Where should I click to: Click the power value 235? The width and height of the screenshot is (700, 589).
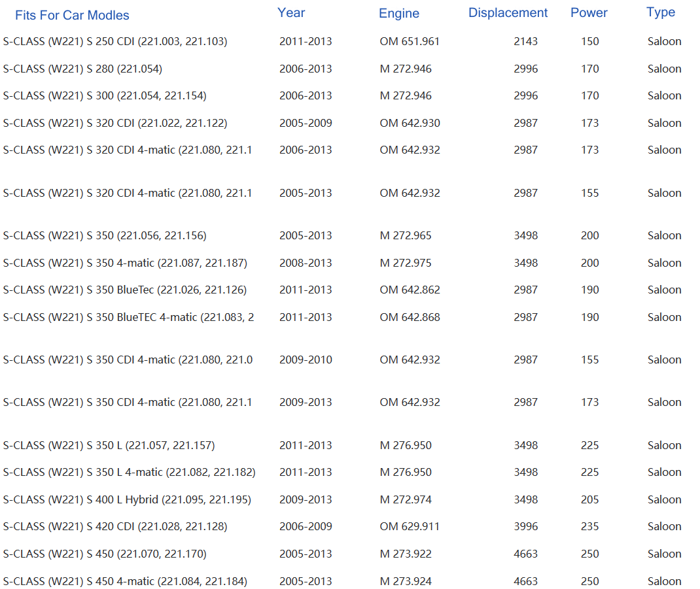point(589,526)
